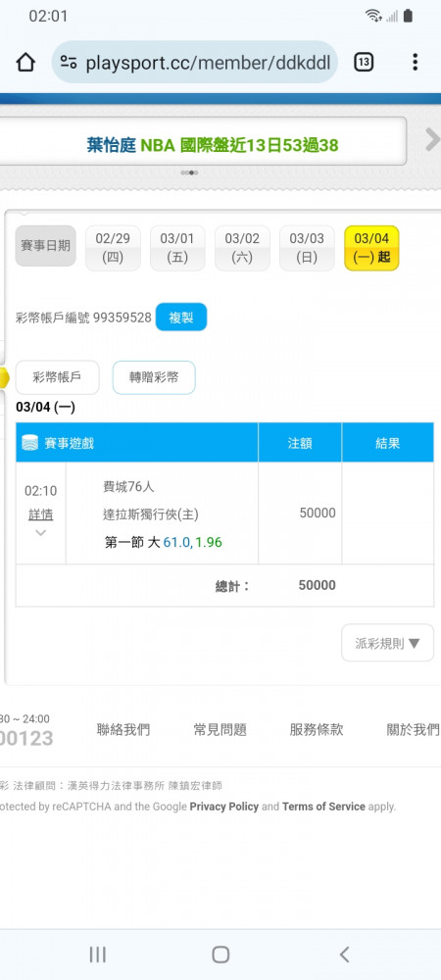Go to next banner with right arrow

(x=431, y=140)
